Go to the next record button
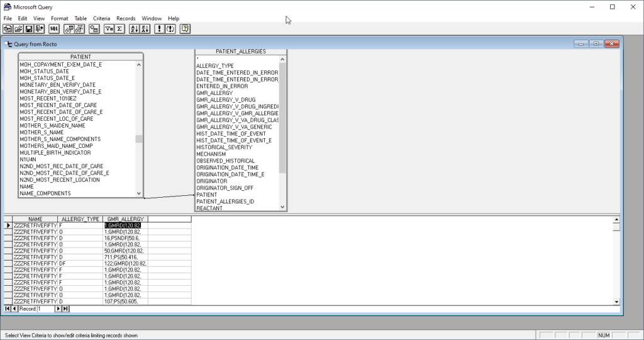644x340 pixels. click(58, 309)
